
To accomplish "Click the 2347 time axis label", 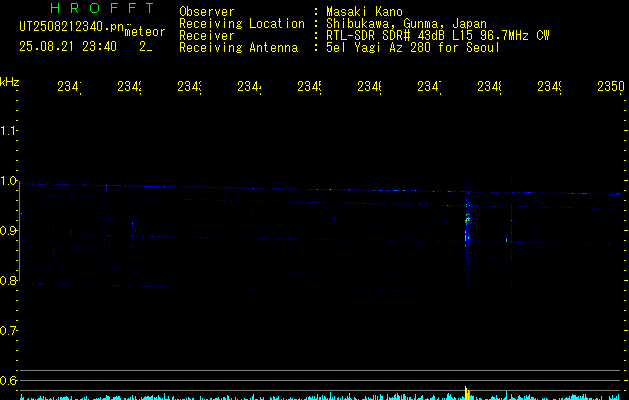I will tap(429, 86).
